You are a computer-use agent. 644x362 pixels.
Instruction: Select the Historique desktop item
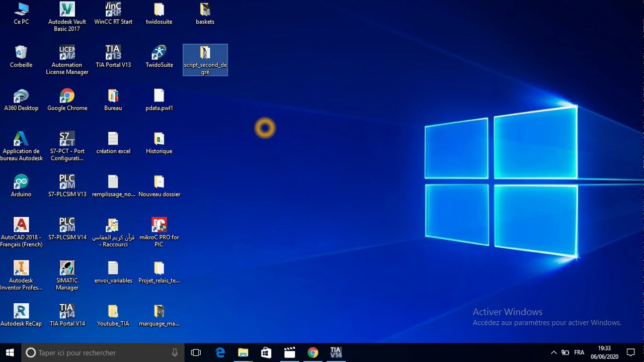tap(159, 143)
